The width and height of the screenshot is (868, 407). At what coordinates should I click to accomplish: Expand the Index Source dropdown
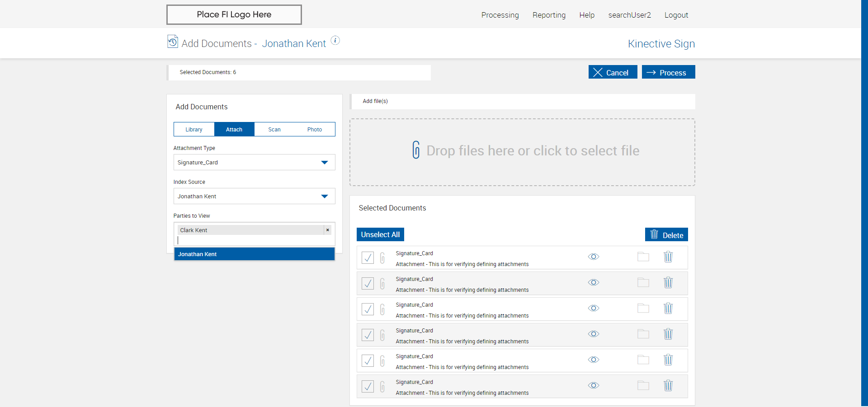(254, 196)
